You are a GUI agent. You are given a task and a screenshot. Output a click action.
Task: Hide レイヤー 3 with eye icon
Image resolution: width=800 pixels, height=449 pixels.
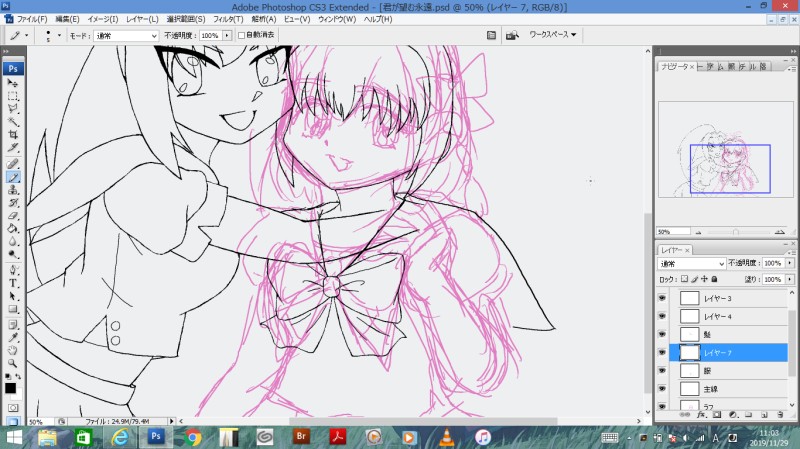[662, 298]
